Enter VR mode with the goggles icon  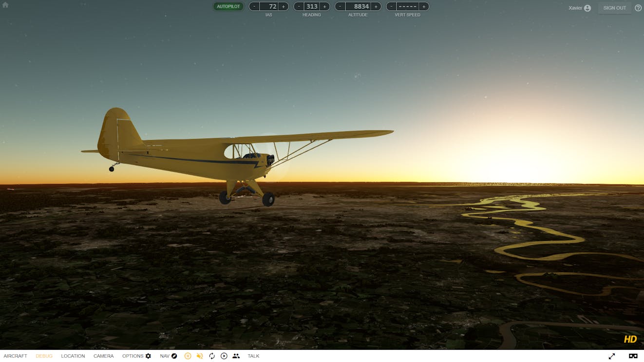(x=633, y=356)
